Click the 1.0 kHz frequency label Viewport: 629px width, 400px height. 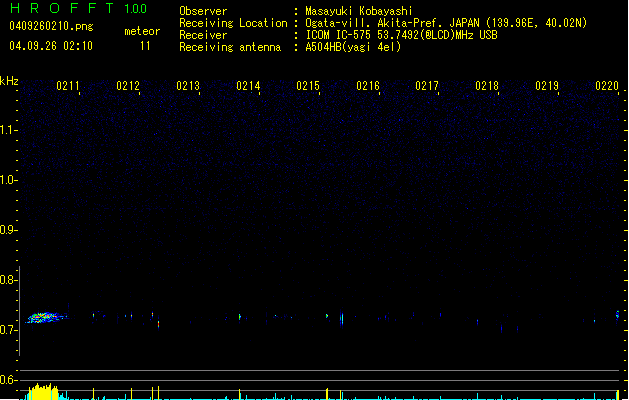(x=8, y=180)
